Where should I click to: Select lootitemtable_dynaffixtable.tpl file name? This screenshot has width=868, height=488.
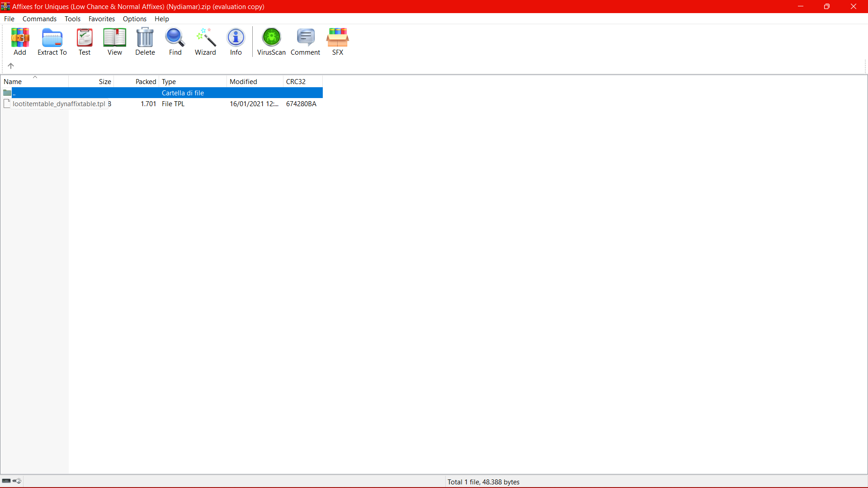click(59, 104)
